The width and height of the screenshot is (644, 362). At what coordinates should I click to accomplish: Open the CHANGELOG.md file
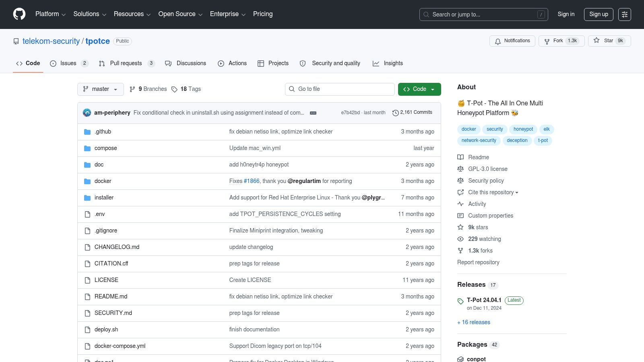(117, 247)
